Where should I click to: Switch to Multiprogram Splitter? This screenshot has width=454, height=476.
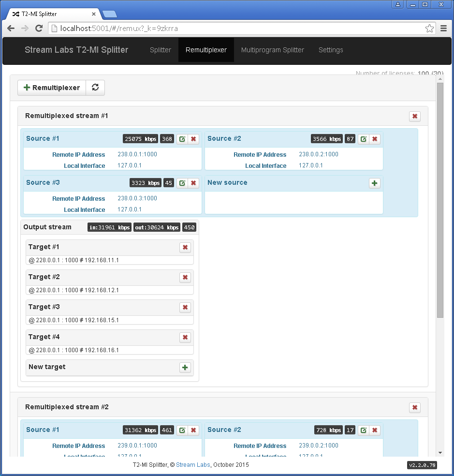click(273, 50)
